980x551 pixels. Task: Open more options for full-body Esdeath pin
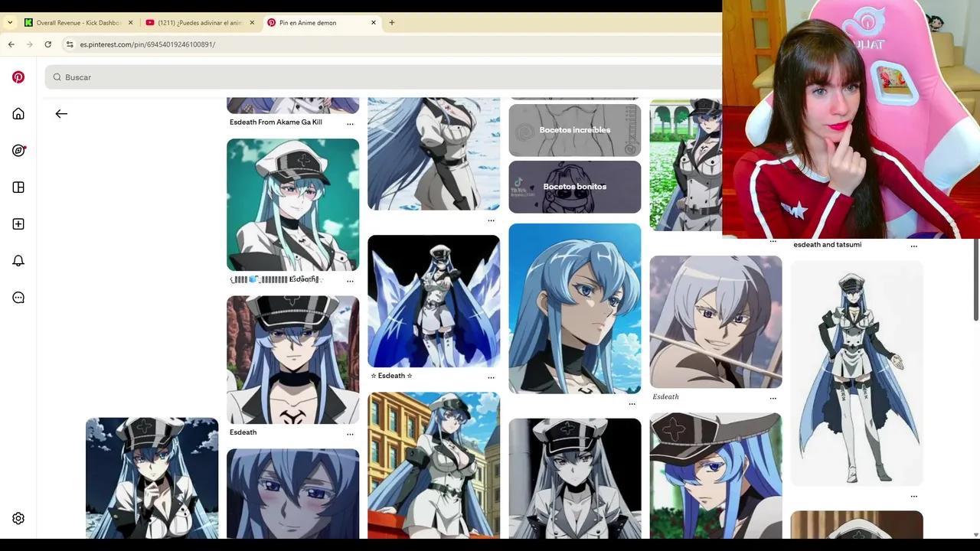tap(913, 496)
